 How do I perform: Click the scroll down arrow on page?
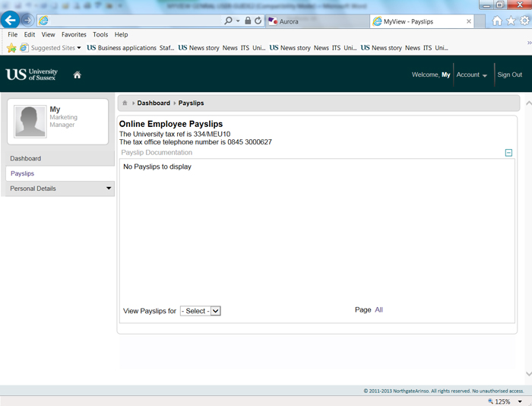[528, 374]
